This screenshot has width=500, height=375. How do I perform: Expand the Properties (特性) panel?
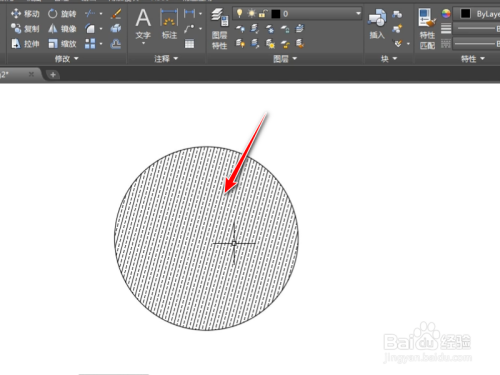pos(473,59)
